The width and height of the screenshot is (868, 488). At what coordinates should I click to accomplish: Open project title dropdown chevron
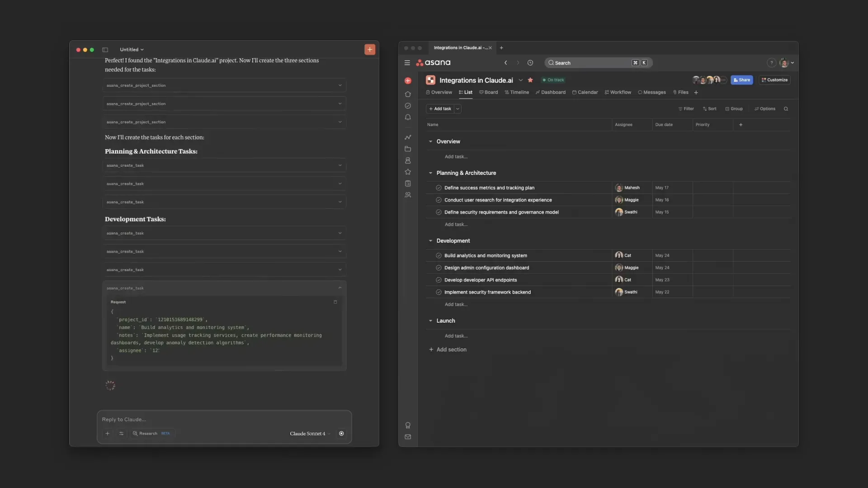(520, 80)
